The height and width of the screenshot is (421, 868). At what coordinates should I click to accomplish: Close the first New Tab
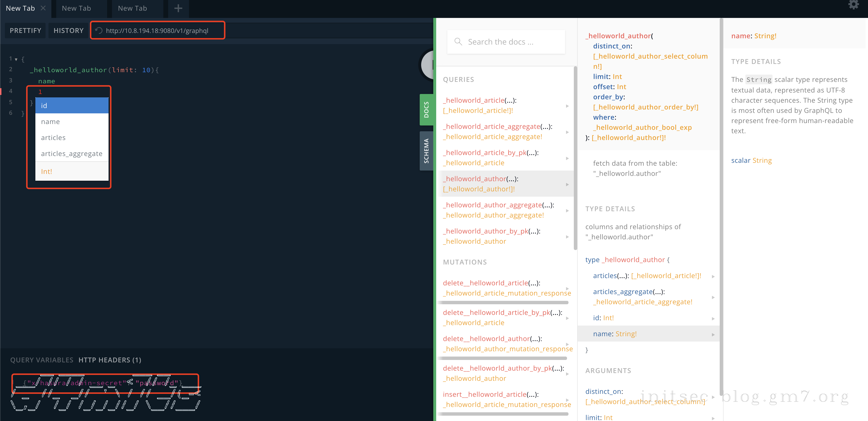[43, 8]
